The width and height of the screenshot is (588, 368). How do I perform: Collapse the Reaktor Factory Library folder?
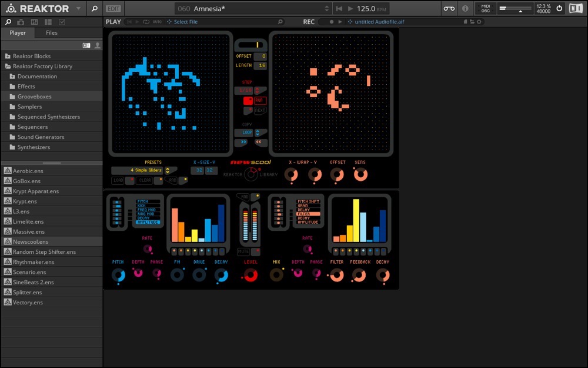coord(8,66)
